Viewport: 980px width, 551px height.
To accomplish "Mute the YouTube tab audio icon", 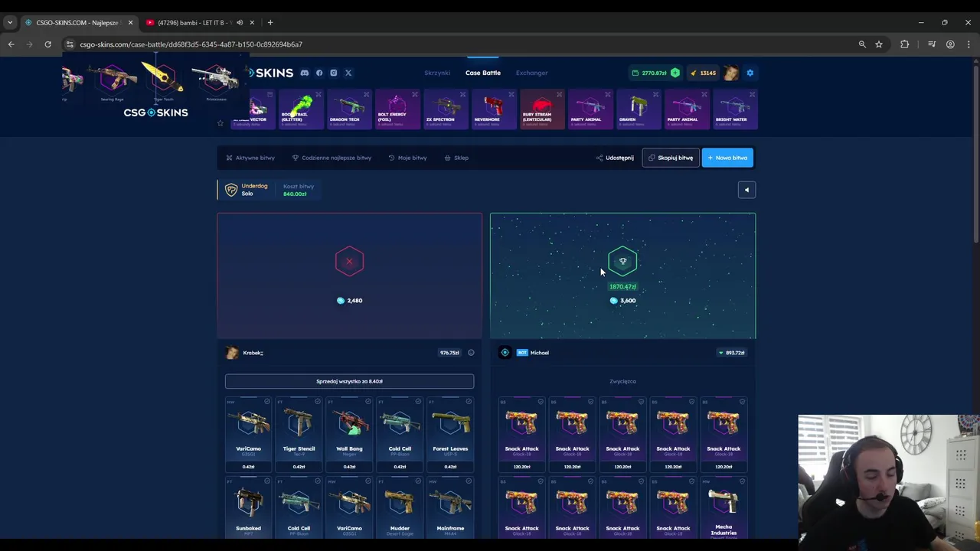I will click(x=240, y=22).
